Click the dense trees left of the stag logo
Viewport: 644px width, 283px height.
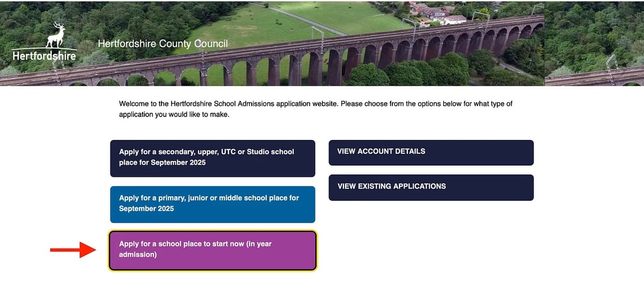pyautogui.click(x=21, y=21)
